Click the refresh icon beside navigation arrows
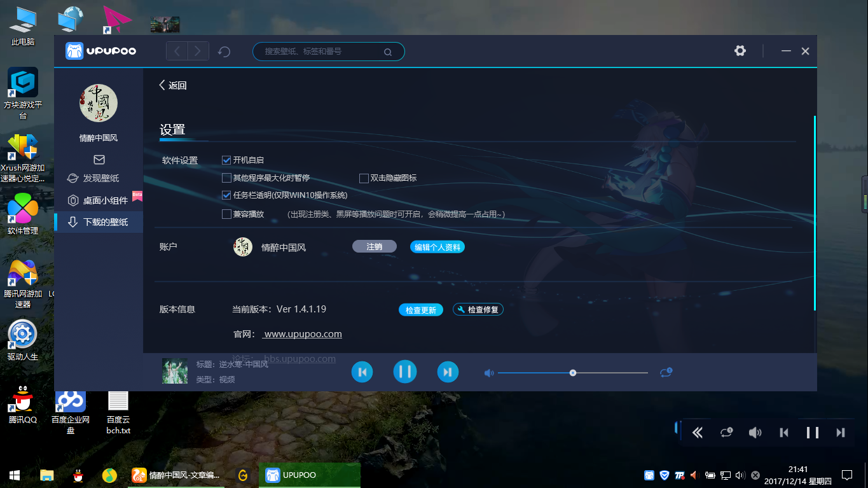The width and height of the screenshot is (868, 488). click(x=224, y=52)
